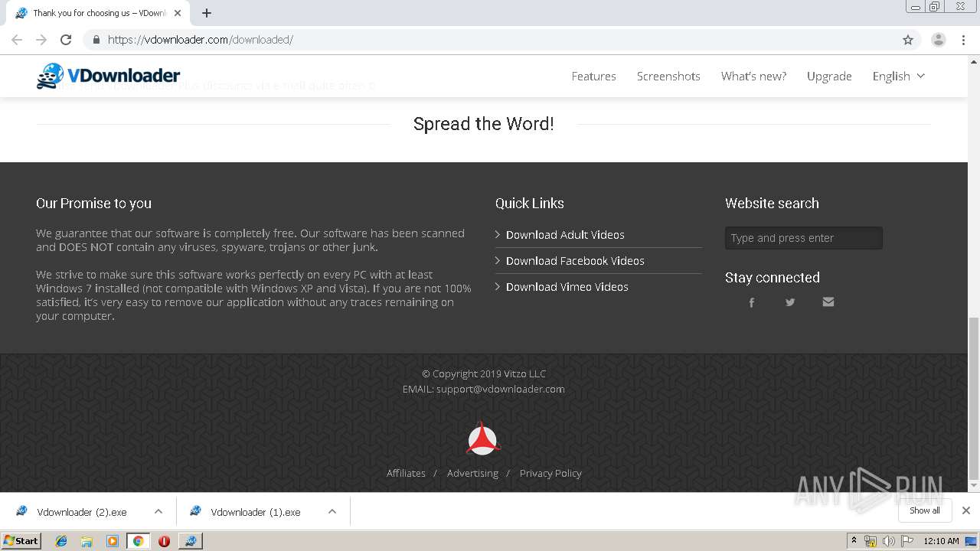Switch to Chrome in taskbar
Screen dimensions: 980x551
click(x=138, y=541)
